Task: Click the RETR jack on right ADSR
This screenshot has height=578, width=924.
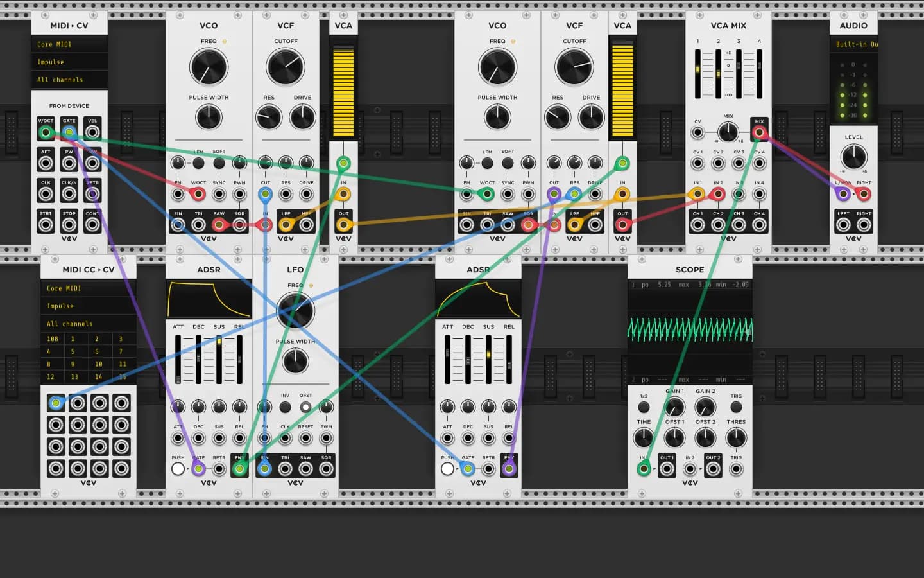Action: click(x=488, y=469)
